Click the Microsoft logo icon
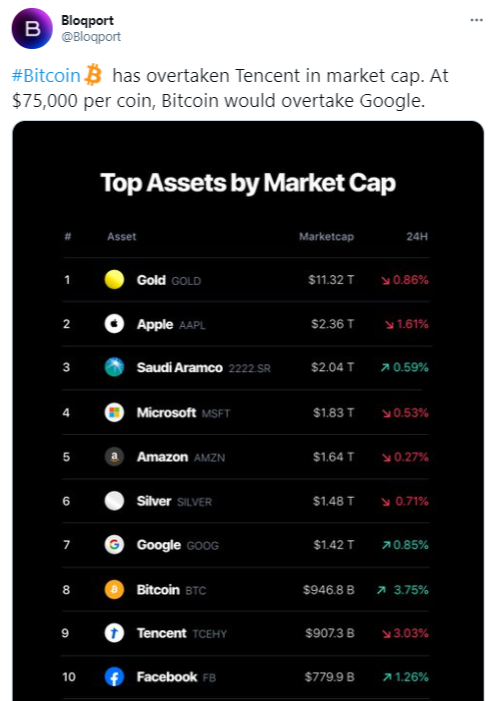 click(x=114, y=412)
